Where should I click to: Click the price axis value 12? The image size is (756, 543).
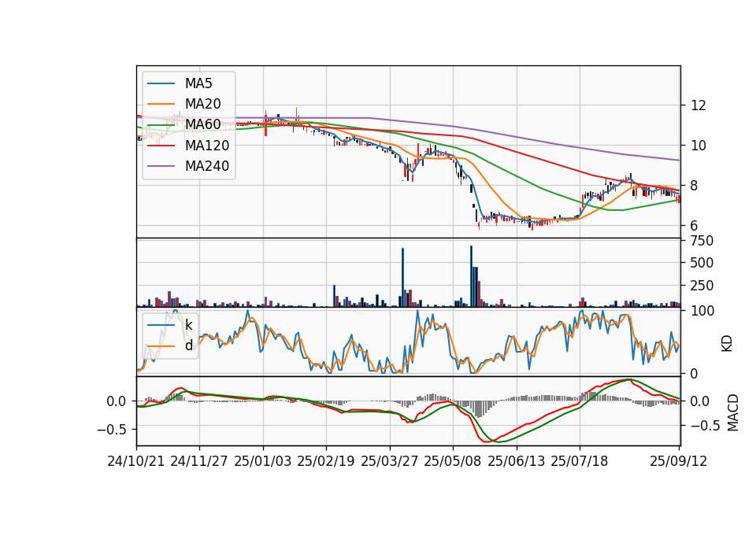point(699,105)
